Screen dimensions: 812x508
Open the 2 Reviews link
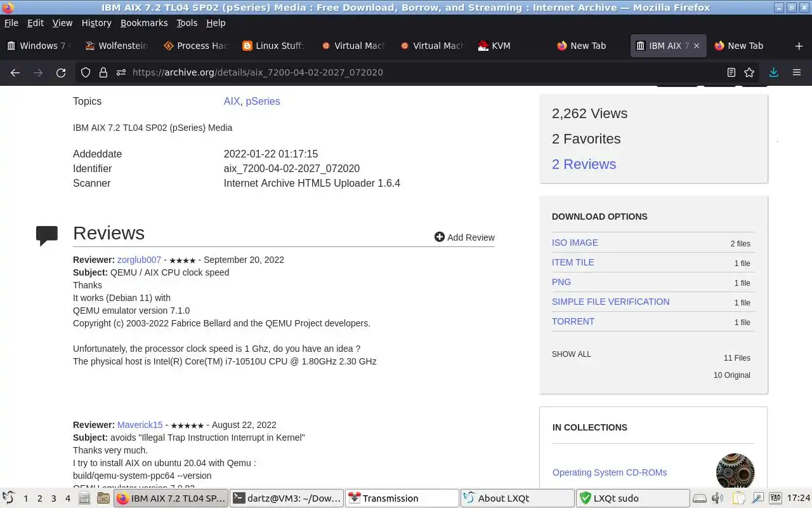pyautogui.click(x=584, y=164)
